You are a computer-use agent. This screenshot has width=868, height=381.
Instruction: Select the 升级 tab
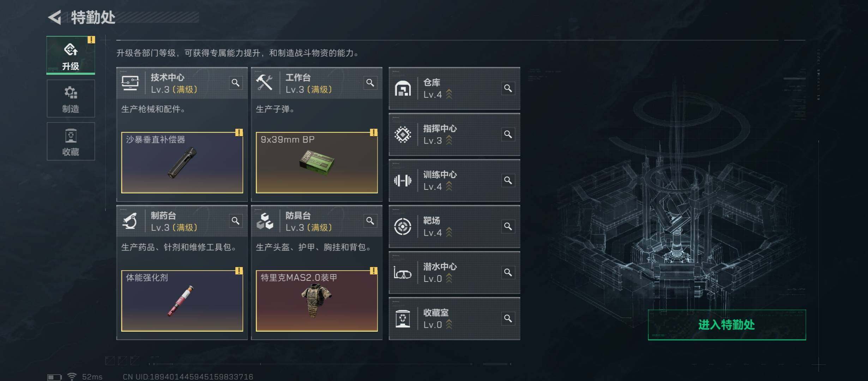(71, 55)
